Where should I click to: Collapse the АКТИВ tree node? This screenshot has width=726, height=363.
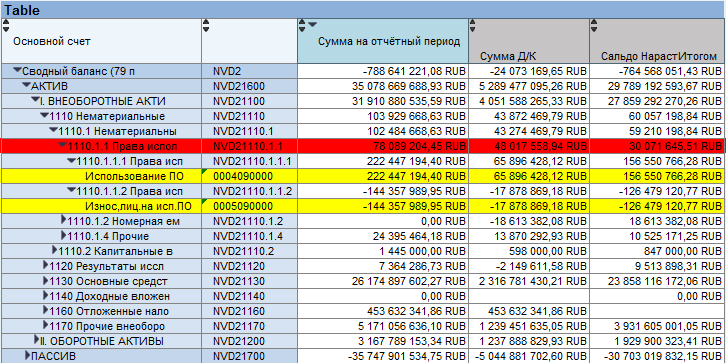(26, 86)
